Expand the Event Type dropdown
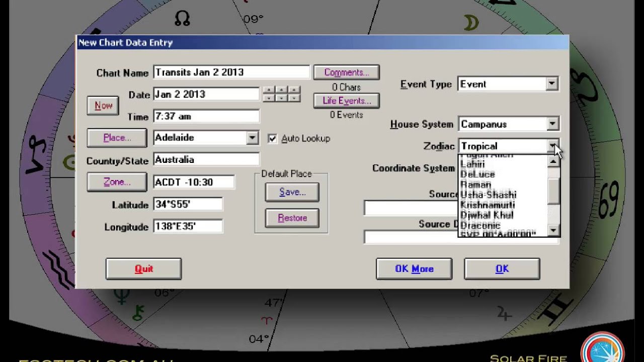The width and height of the screenshot is (644, 362). [552, 84]
